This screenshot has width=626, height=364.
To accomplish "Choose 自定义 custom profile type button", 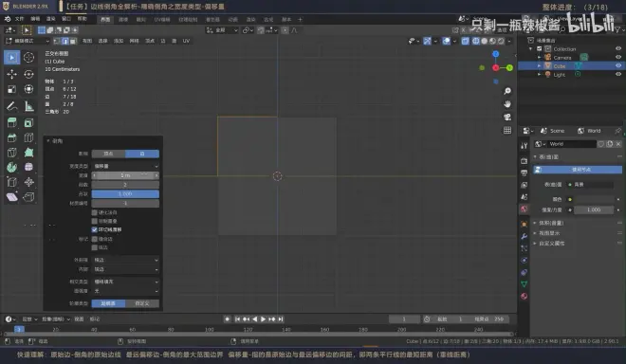I will click(142, 303).
